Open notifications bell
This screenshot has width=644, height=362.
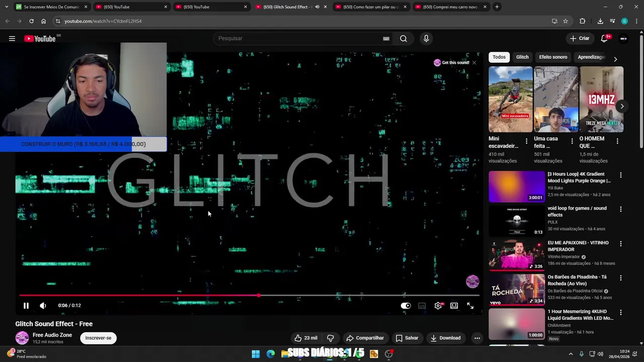click(x=604, y=39)
